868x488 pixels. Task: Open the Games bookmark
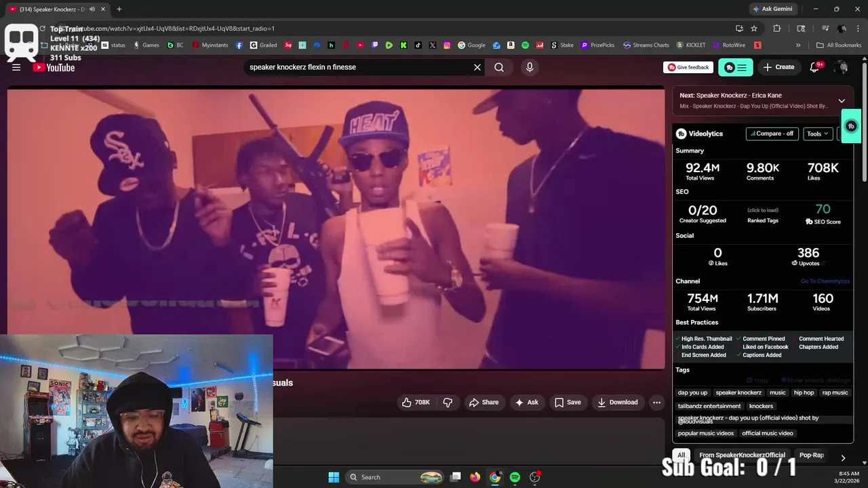point(146,45)
